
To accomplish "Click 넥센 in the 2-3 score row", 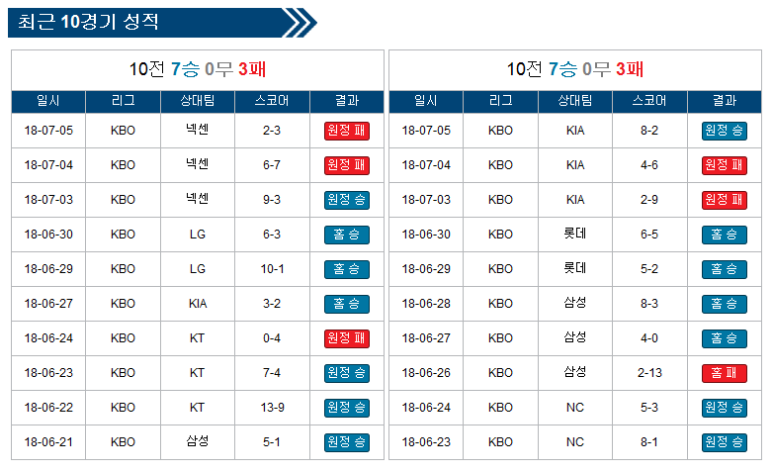I will 197,130.
